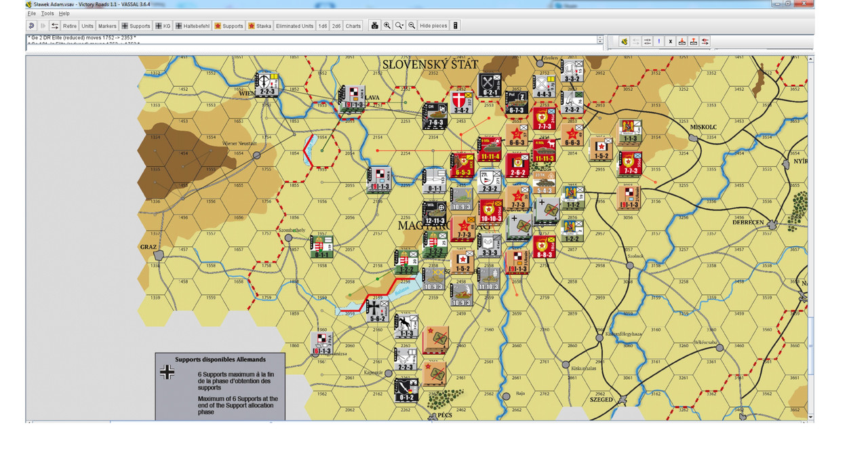Click the chat log spinner up arrow
The width and height of the screenshot is (868, 470).
pos(599,38)
